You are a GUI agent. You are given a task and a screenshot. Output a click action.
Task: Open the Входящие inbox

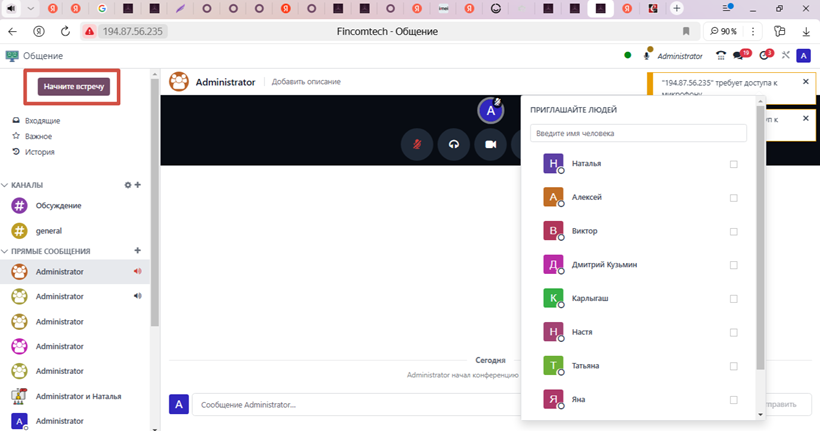pyautogui.click(x=42, y=120)
